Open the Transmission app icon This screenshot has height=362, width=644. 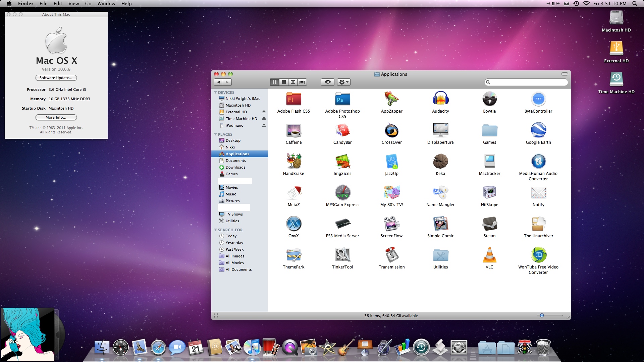391,255
